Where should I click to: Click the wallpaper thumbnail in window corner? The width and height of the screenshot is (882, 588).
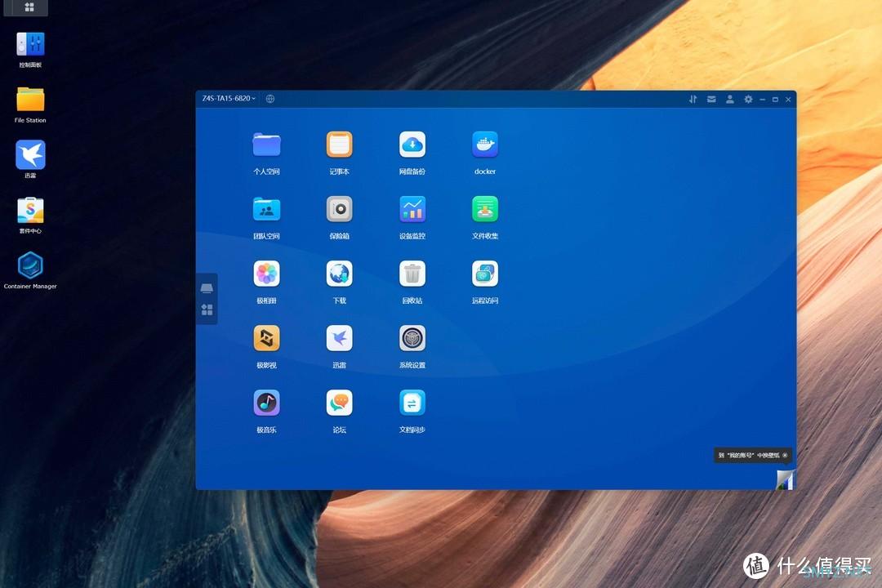tap(785, 480)
